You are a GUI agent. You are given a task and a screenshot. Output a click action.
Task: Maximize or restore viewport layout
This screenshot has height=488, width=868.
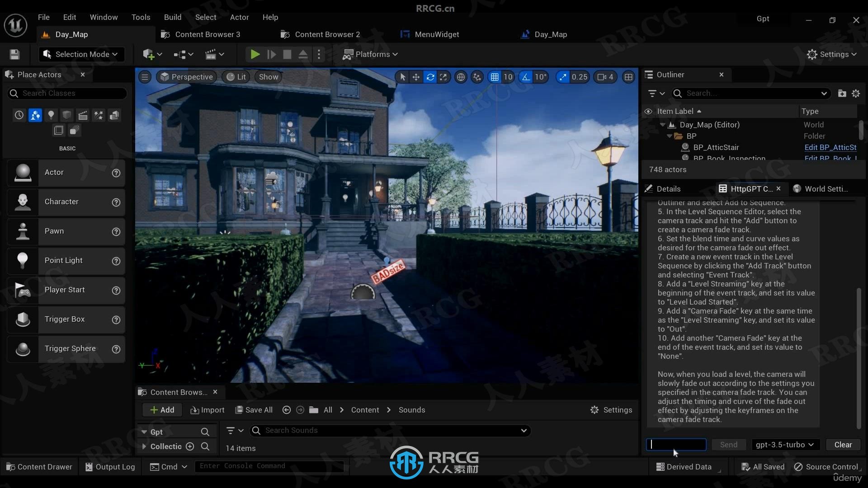point(628,77)
